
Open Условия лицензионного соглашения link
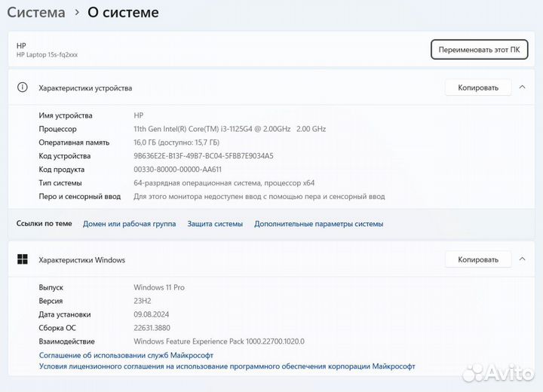coord(227,366)
